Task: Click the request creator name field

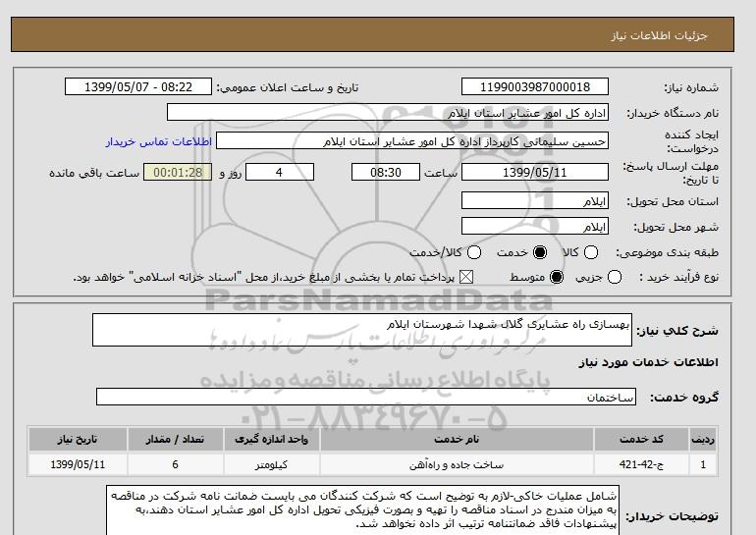Action: 412,141
